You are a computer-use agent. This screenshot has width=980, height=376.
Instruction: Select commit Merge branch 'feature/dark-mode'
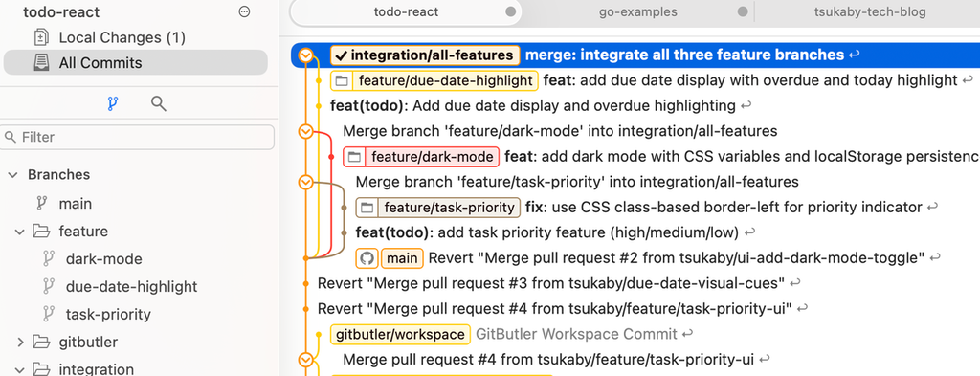pos(560,131)
